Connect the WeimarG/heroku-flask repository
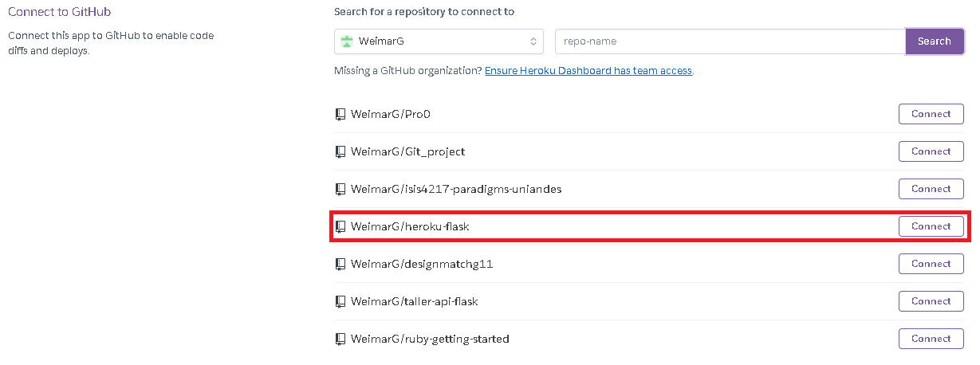 pyautogui.click(x=931, y=226)
